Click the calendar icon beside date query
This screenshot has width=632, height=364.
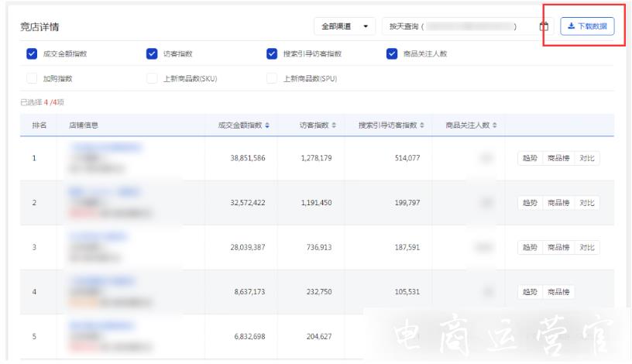tap(544, 27)
